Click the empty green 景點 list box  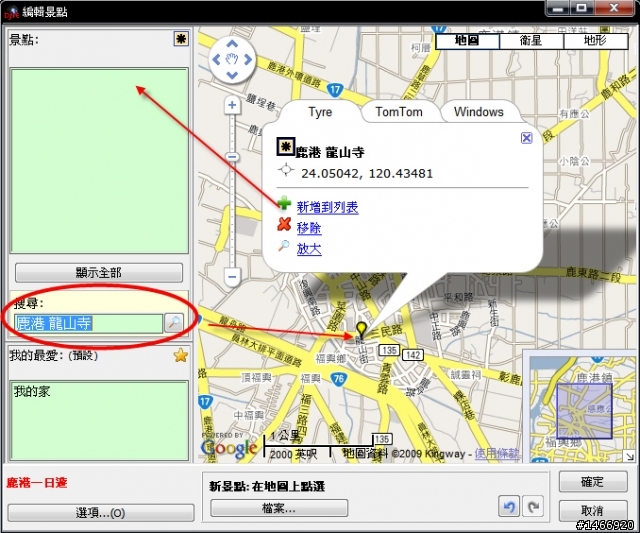click(x=99, y=161)
